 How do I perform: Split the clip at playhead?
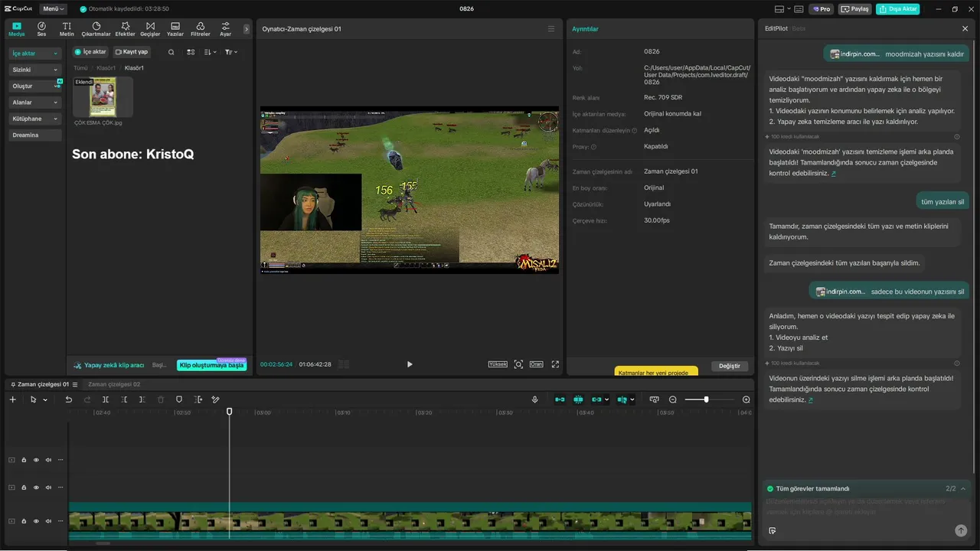click(106, 399)
